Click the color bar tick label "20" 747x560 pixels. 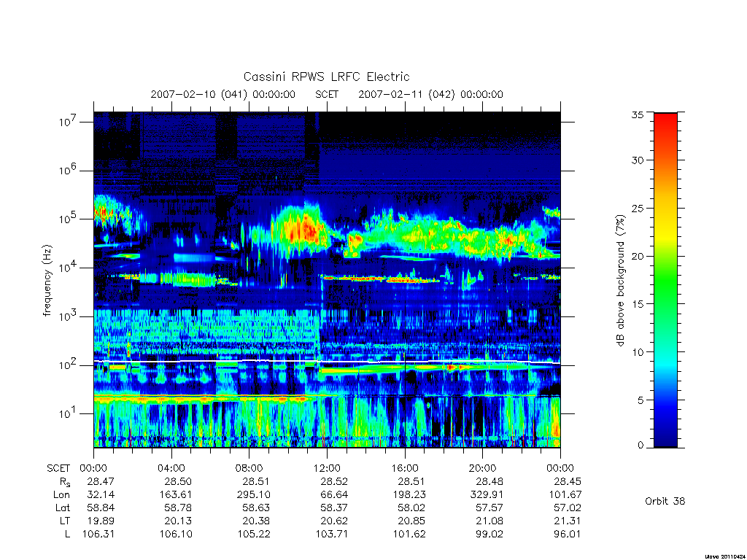click(x=638, y=256)
